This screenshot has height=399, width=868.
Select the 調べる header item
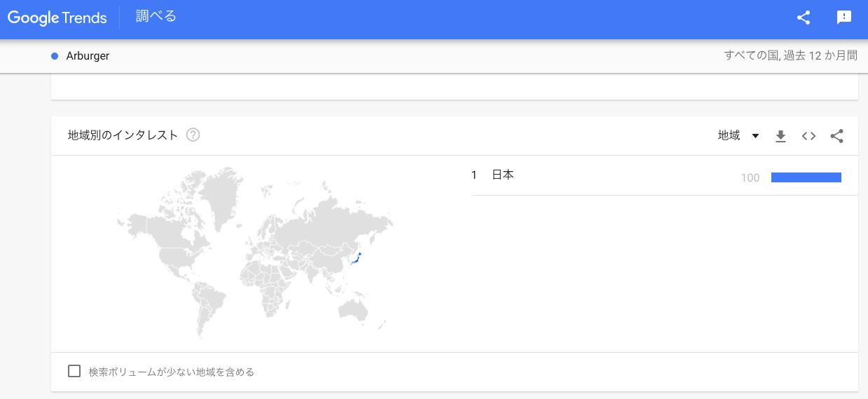156,17
